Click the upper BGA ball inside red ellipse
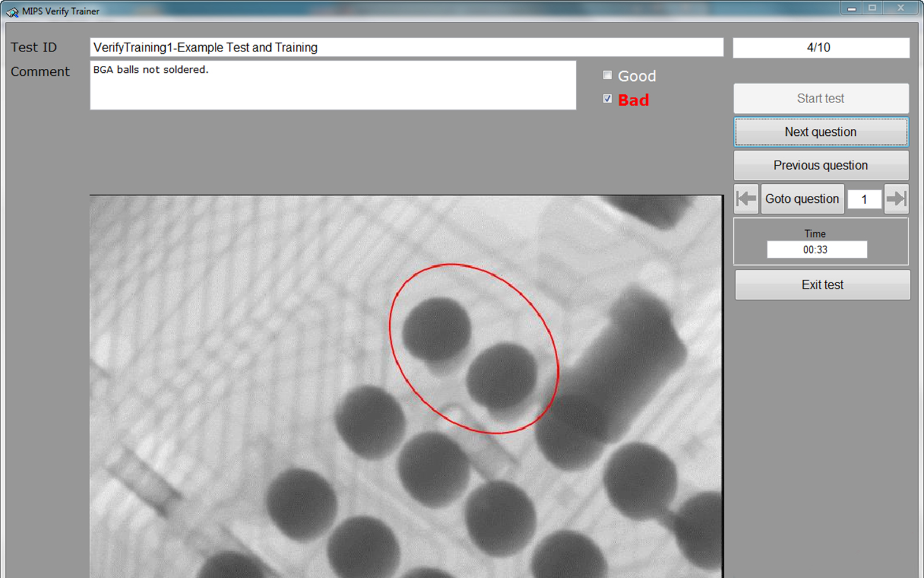This screenshot has width=924, height=578. (x=437, y=330)
